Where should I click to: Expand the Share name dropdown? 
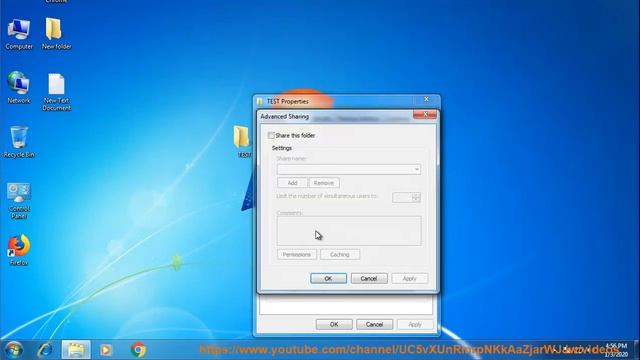(416, 169)
